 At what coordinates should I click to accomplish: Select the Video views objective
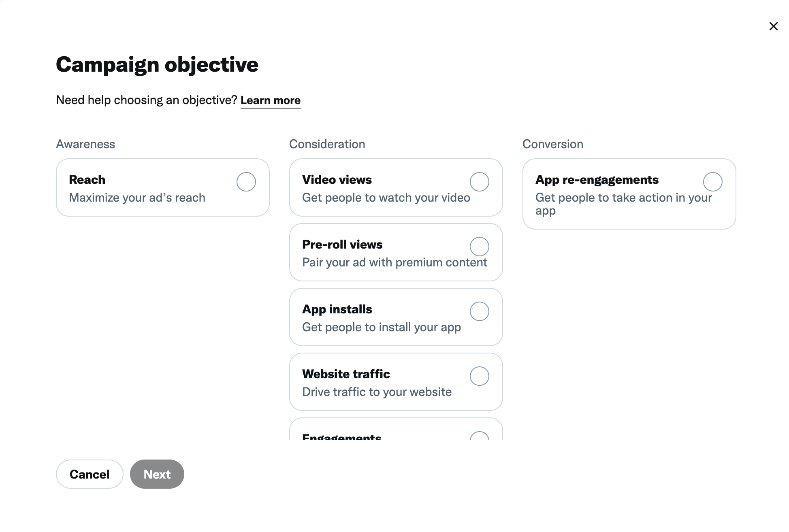coord(480,182)
